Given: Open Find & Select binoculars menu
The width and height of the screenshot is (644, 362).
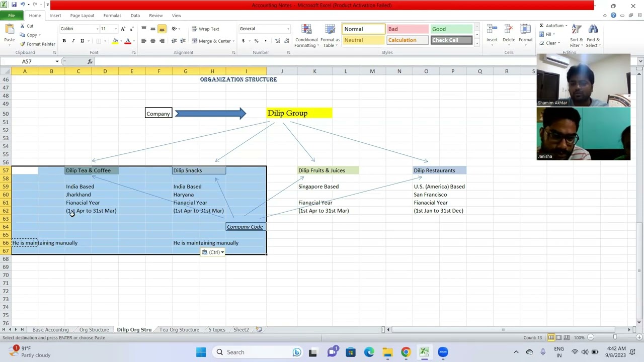Looking at the screenshot, I should coord(593,36).
